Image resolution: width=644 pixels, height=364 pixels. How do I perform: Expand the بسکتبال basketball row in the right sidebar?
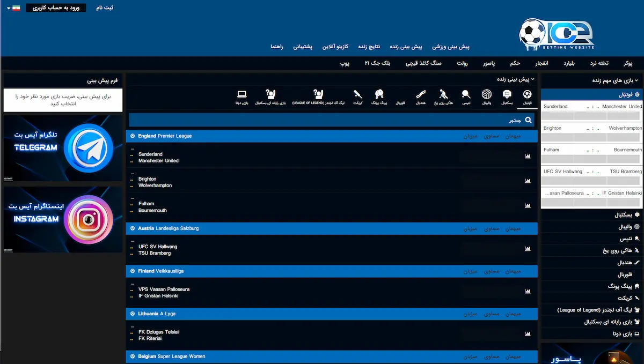coord(591,215)
